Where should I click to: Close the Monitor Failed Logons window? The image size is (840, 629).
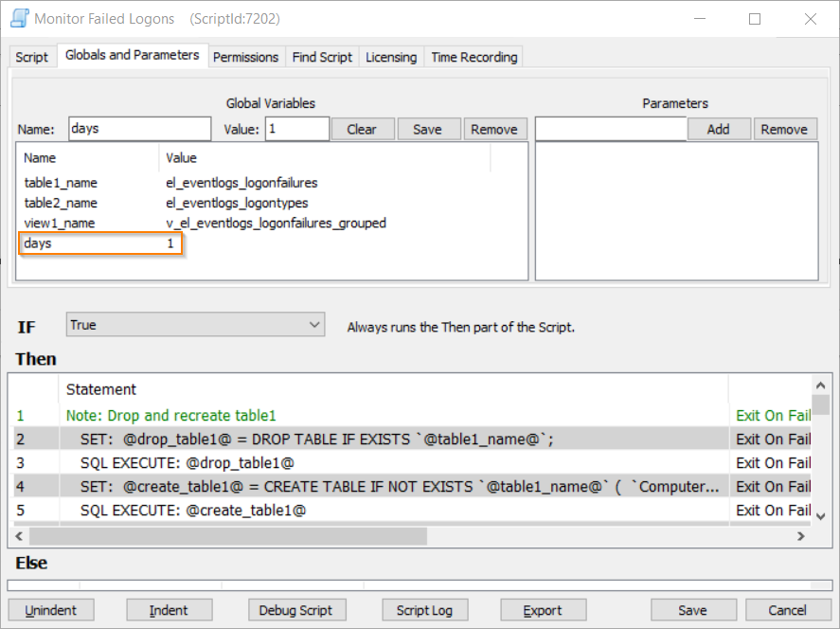(x=810, y=19)
